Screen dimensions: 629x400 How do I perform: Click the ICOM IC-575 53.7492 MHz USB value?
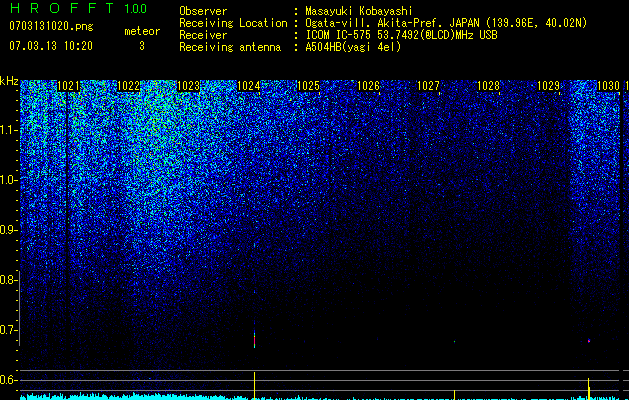[401, 35]
